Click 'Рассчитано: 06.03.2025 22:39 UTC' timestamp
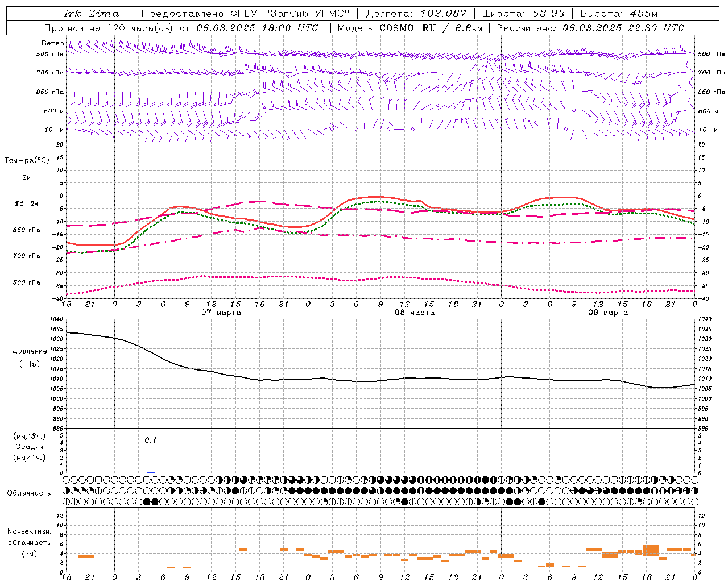The image size is (728, 582). click(x=590, y=28)
